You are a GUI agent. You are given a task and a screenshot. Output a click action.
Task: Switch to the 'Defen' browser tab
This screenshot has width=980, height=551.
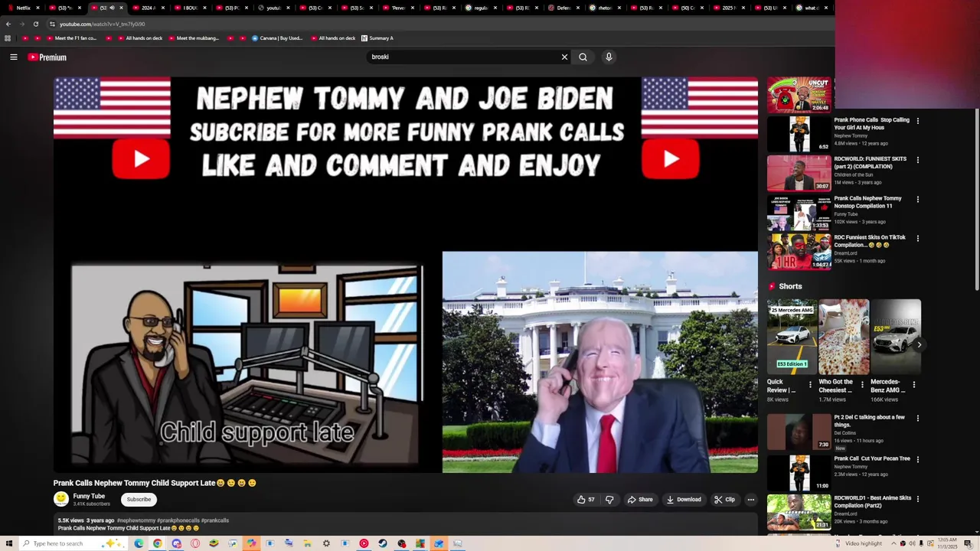point(564,8)
